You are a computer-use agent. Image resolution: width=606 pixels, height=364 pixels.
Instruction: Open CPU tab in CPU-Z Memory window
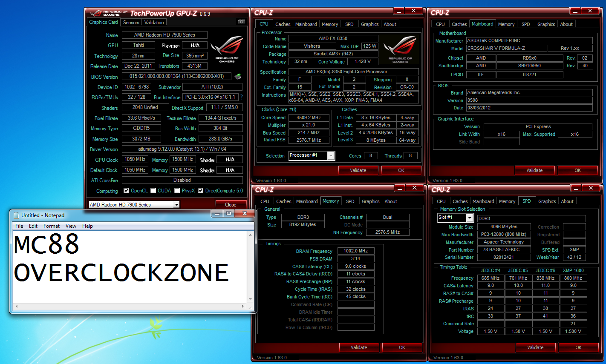point(265,201)
